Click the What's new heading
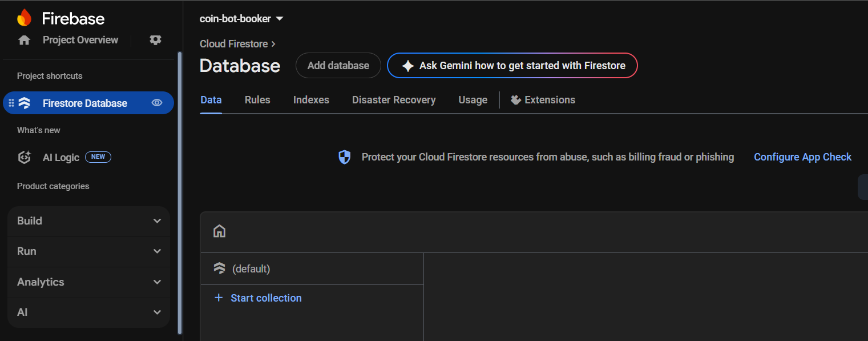 tap(39, 130)
